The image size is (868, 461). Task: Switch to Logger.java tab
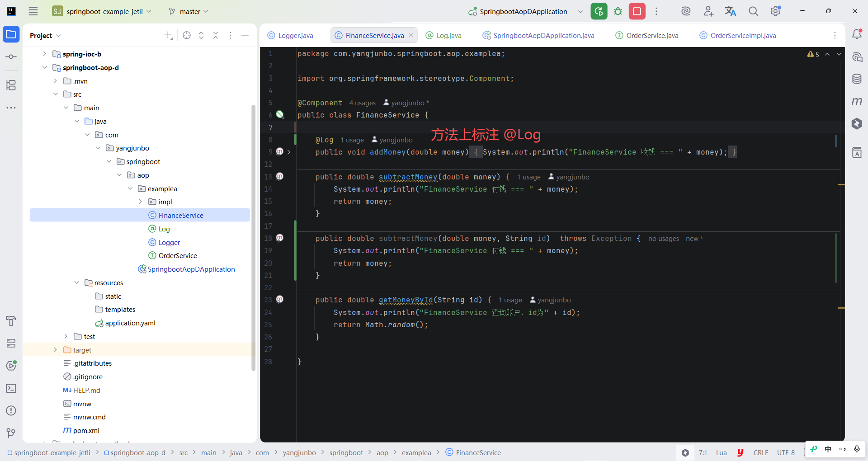[x=290, y=35]
